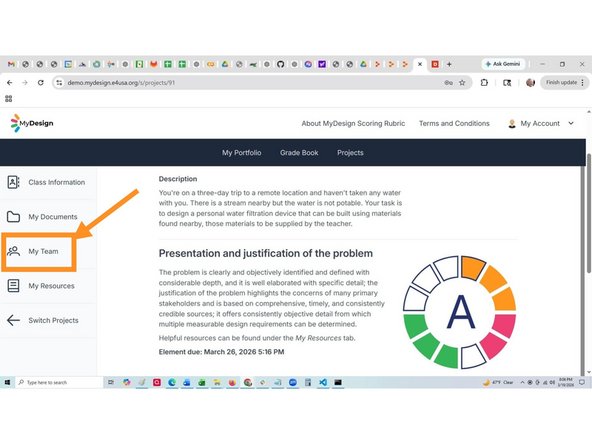Viewport: 592px width, 444px height.
Task: Click the My Account label
Action: 540,123
